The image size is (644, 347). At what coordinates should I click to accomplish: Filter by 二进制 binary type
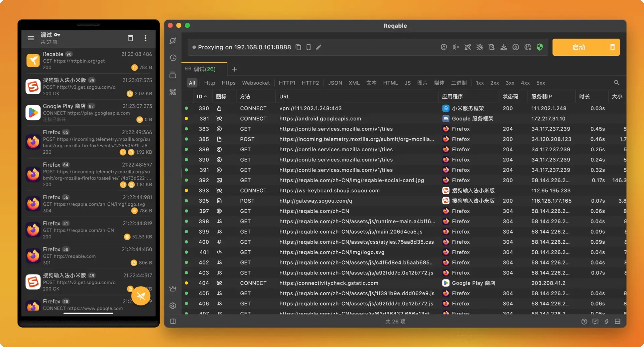459,83
